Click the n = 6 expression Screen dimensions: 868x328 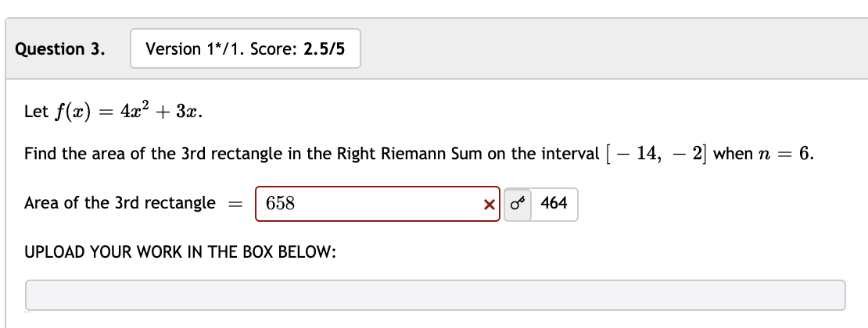point(787,154)
